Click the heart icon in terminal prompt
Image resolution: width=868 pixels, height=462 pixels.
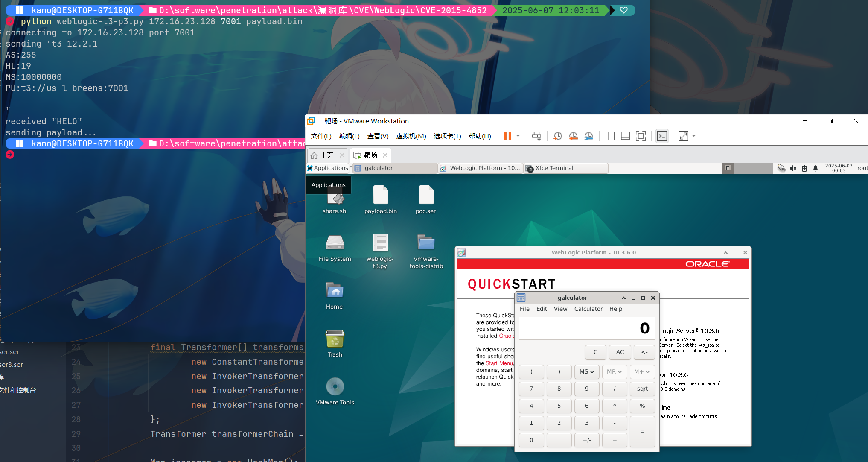[x=623, y=10]
